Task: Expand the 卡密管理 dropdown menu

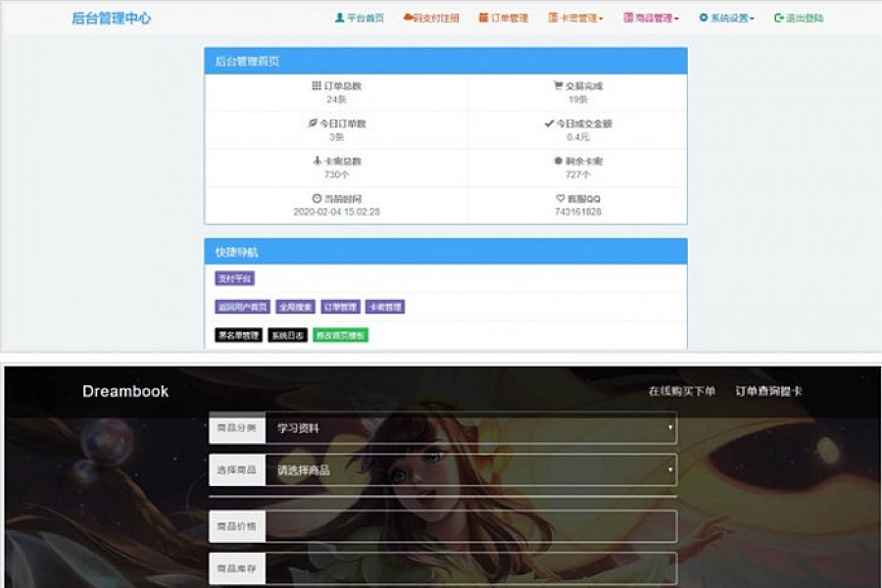Action: 575,18
